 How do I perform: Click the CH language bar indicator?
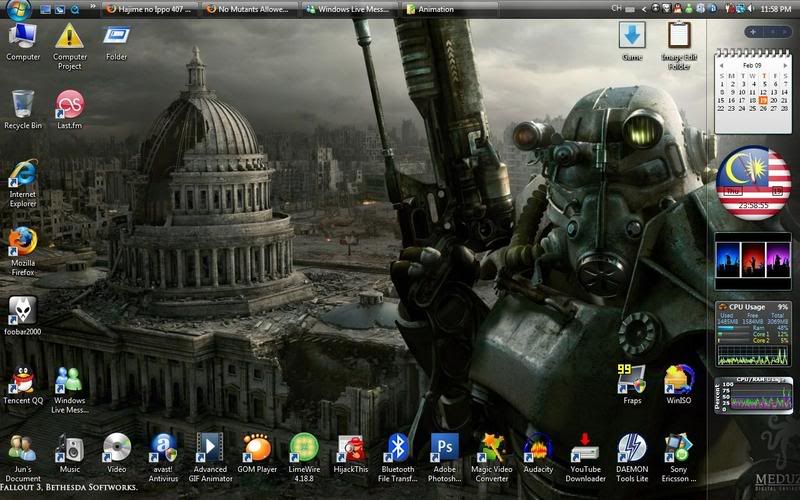[x=616, y=9]
